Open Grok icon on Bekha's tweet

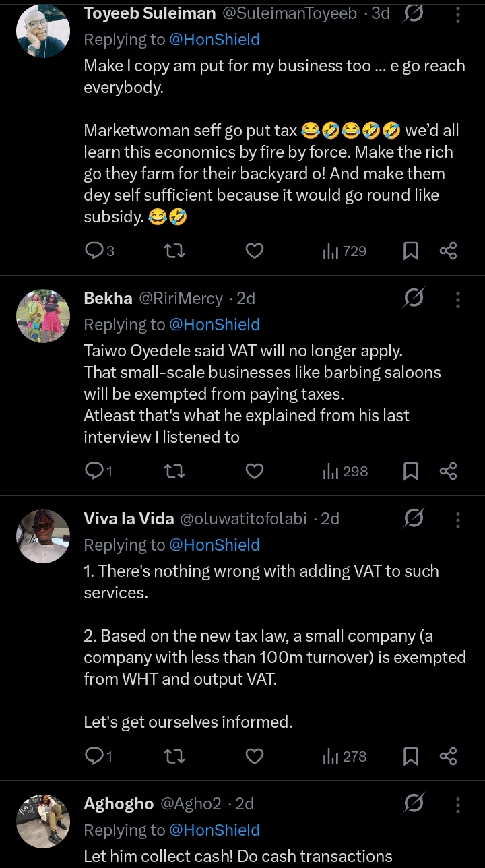click(414, 298)
